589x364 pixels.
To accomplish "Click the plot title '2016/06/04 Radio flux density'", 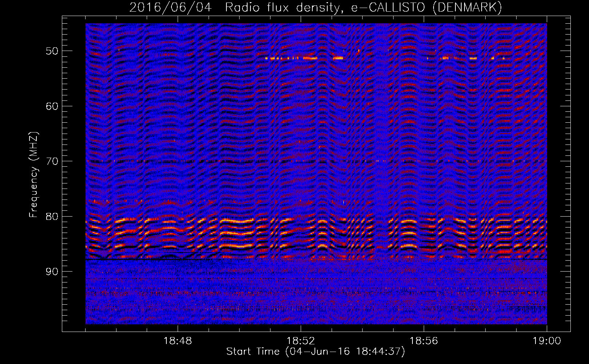I will click(x=316, y=8).
